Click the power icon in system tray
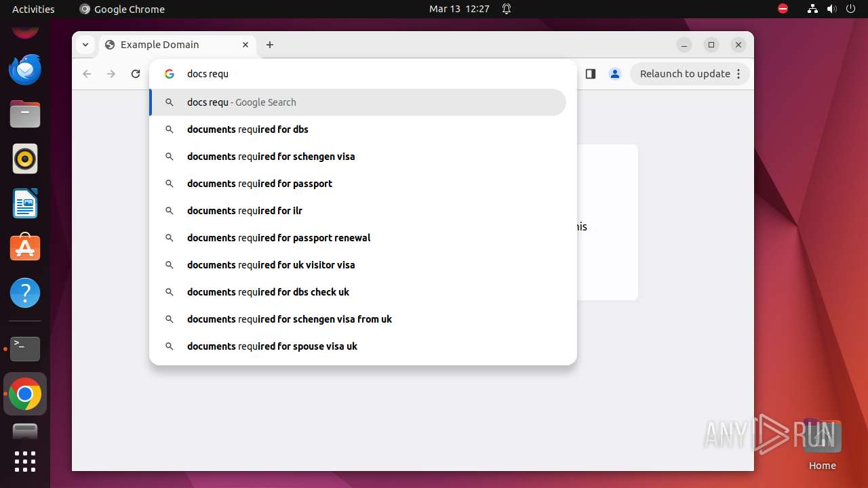868x488 pixels. click(x=850, y=9)
